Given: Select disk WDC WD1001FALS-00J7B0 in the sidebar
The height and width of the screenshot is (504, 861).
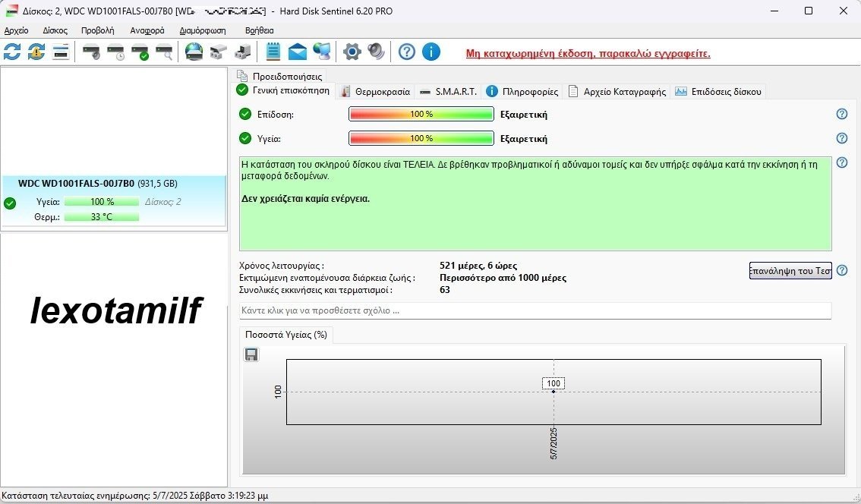Looking at the screenshot, I should 114,201.
